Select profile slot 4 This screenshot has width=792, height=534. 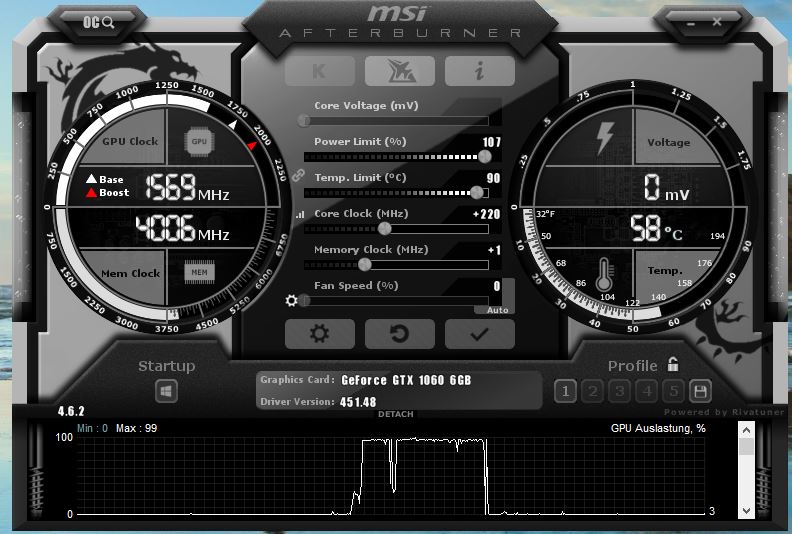pyautogui.click(x=647, y=391)
